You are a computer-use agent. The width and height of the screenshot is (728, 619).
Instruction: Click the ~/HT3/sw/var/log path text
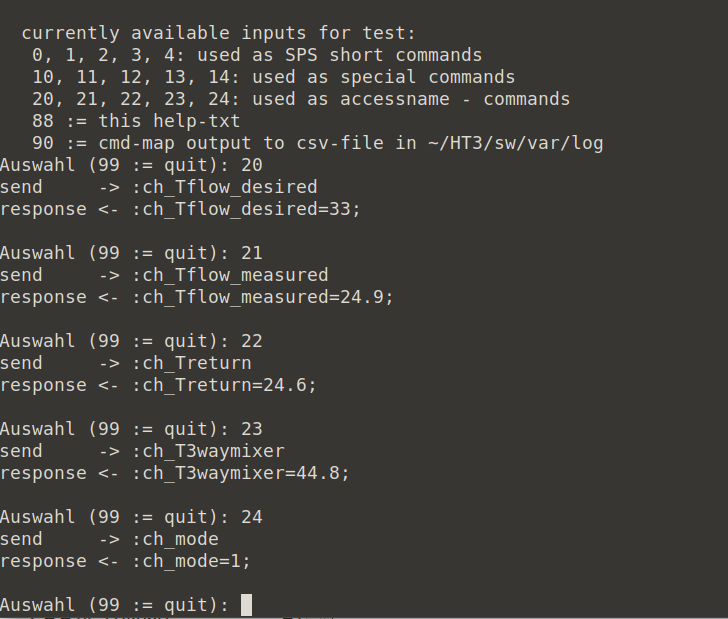click(515, 143)
